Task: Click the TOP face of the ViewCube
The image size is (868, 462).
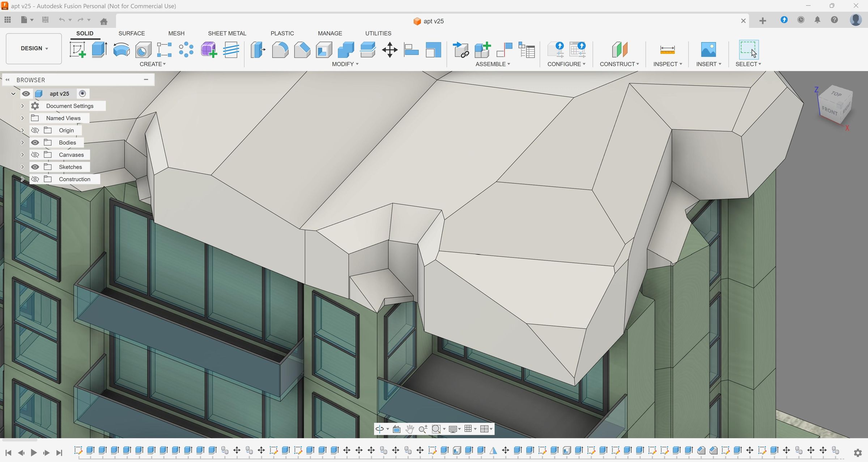Action: 836,94
